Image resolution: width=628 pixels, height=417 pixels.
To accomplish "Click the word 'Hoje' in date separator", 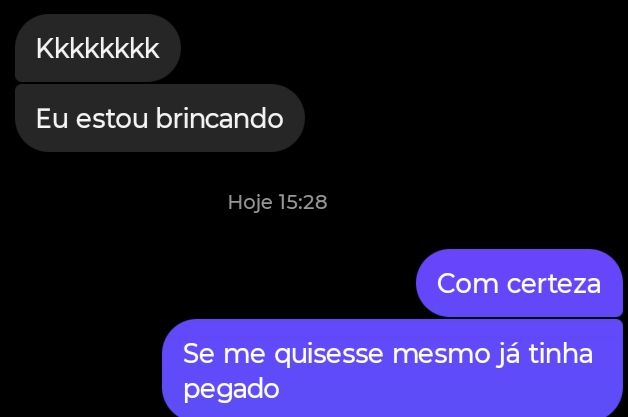I will tap(250, 203).
